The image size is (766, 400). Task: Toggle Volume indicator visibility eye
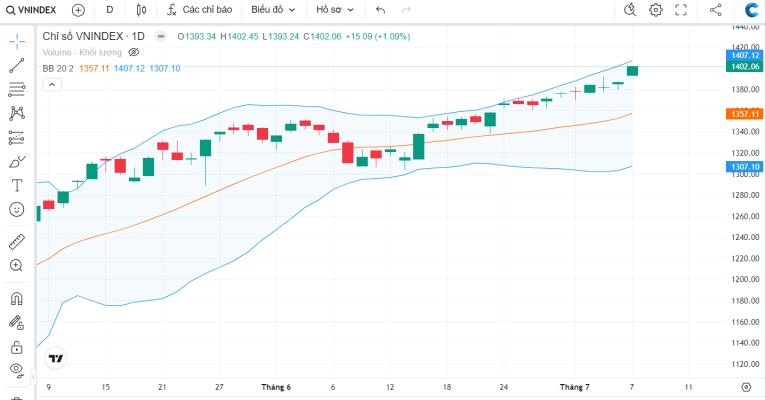click(133, 52)
